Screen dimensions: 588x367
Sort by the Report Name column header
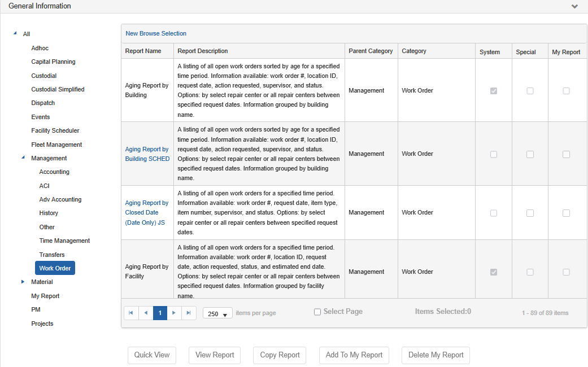[143, 51]
